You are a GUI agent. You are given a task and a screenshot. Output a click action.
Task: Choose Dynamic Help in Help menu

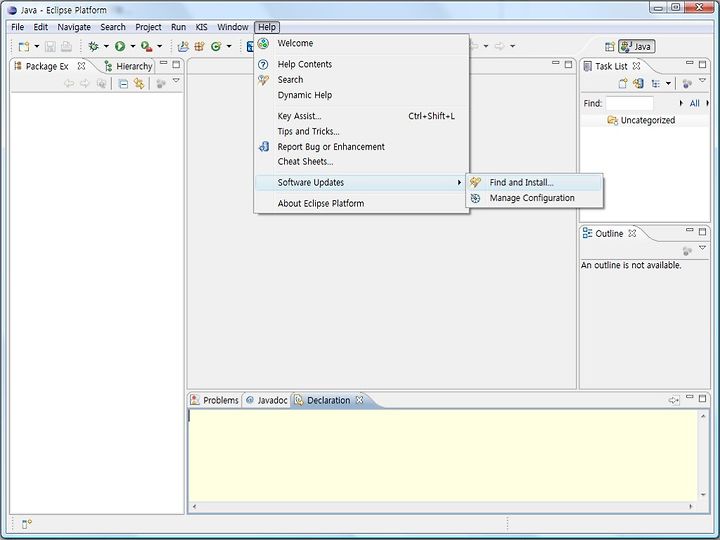coord(361,95)
